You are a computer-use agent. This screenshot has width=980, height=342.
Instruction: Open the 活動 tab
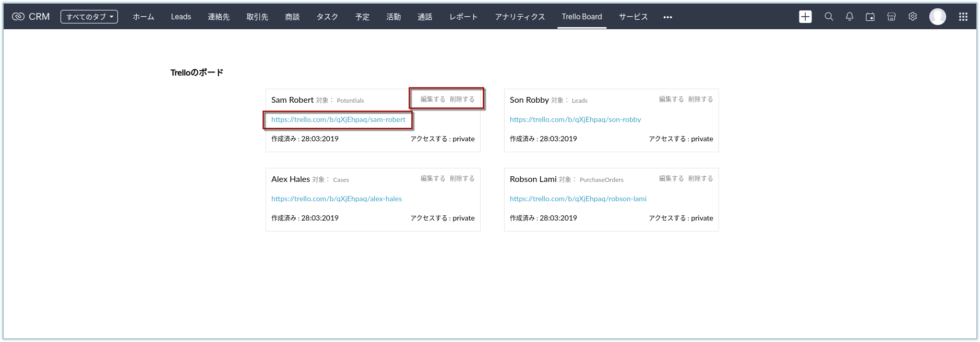(x=393, y=17)
